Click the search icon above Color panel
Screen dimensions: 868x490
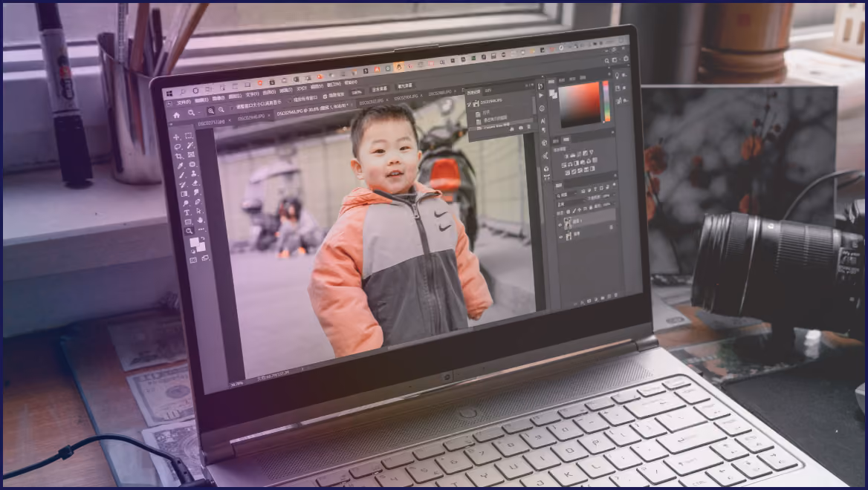[x=606, y=61]
